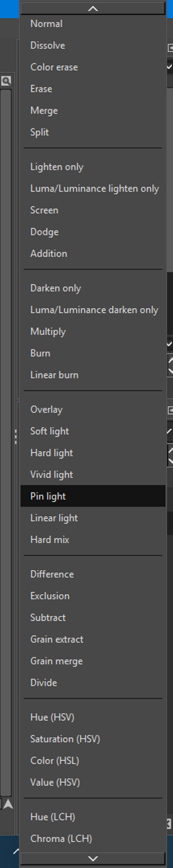The height and width of the screenshot is (868, 173).
Task: Pick Color erase from the list
Action: 93,67
